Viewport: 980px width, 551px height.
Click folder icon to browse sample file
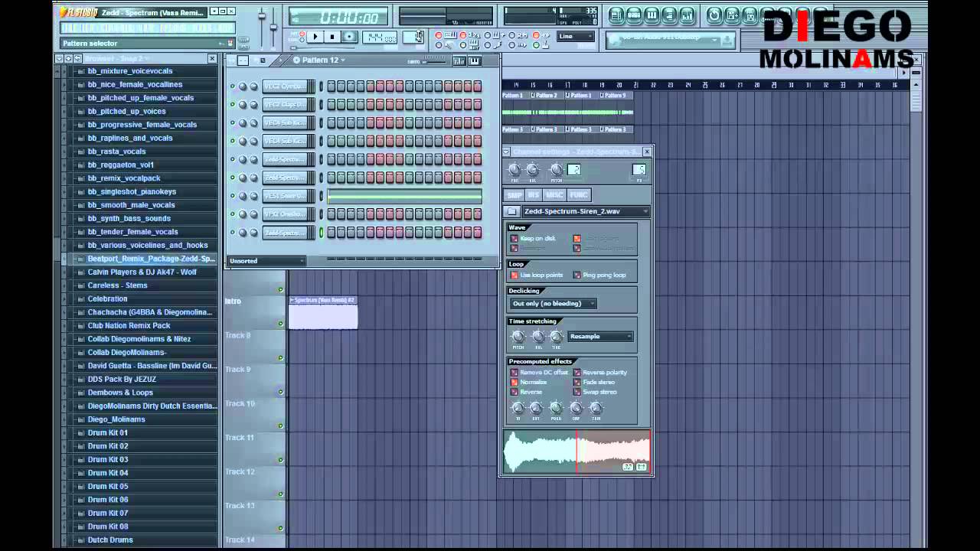tap(512, 211)
